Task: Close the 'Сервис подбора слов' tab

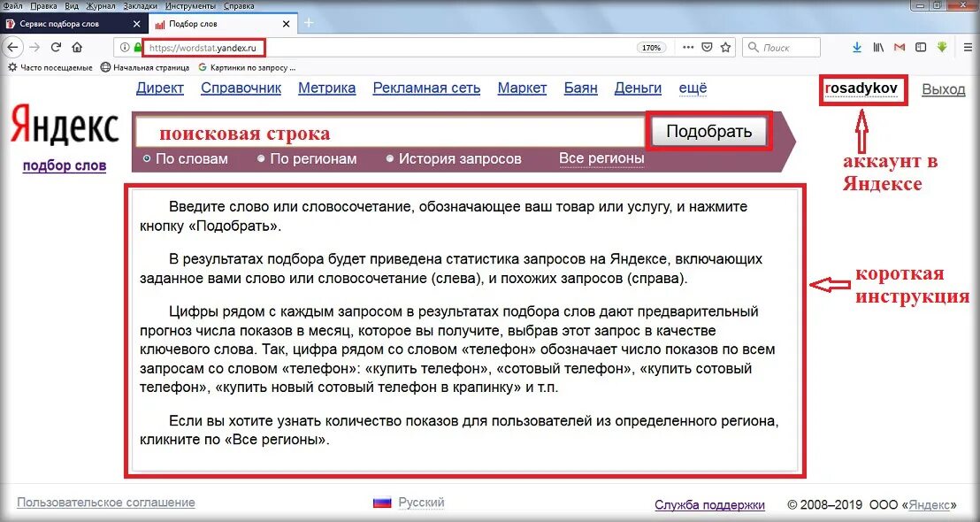Action: tap(137, 24)
